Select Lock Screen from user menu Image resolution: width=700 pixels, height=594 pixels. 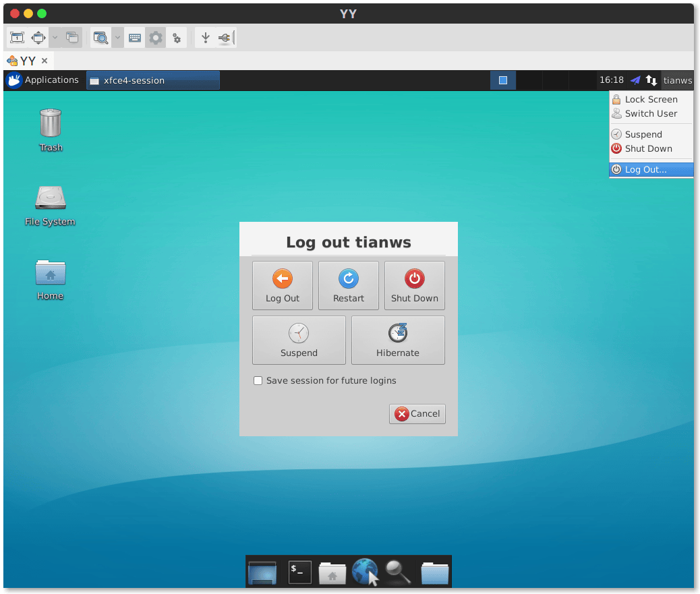coord(651,99)
